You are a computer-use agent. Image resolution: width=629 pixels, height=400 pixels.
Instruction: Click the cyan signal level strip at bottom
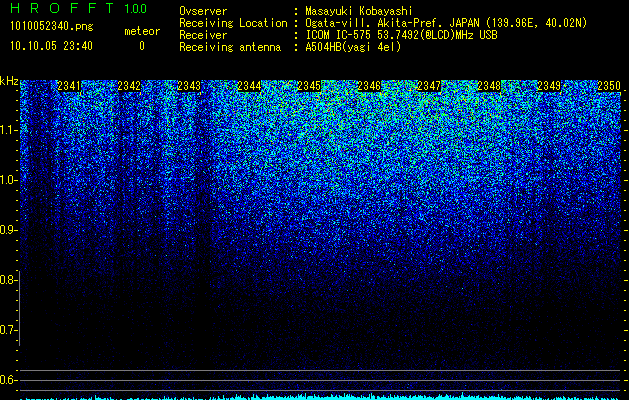(321, 397)
